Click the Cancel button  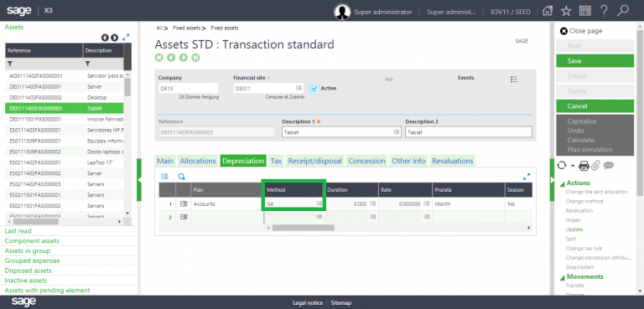click(x=595, y=106)
